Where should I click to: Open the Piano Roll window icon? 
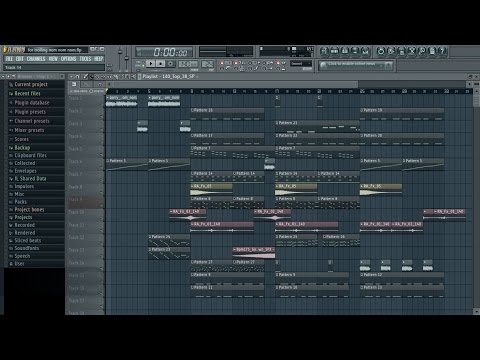pos(345,51)
